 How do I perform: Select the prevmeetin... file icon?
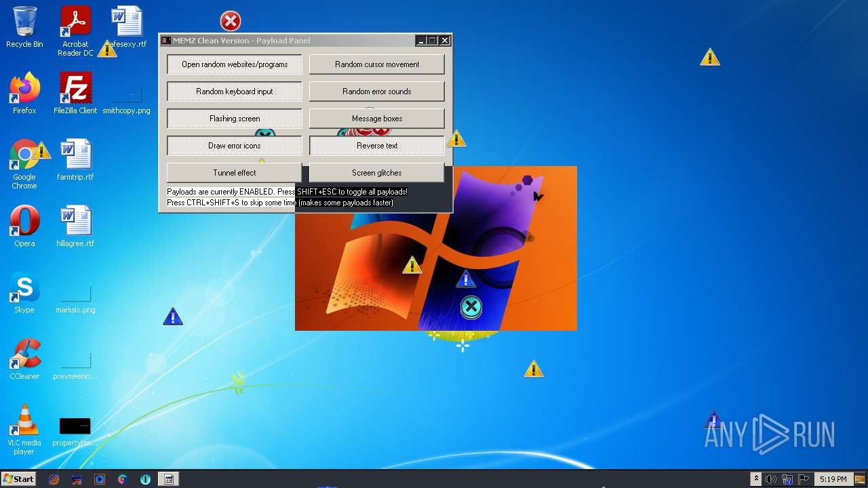[75, 365]
